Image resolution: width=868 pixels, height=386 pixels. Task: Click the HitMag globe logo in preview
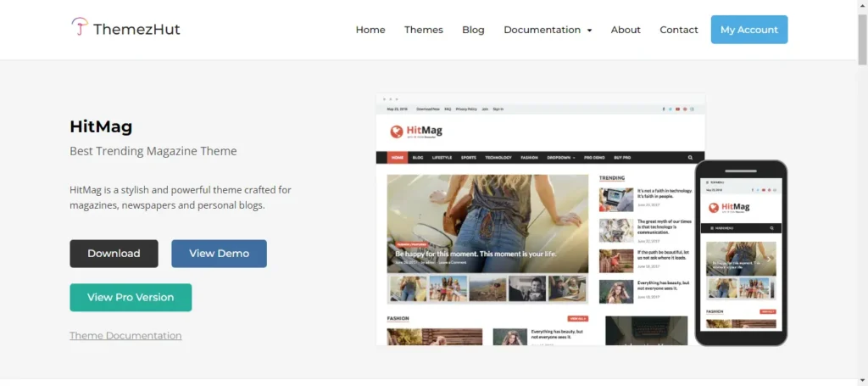click(x=397, y=131)
